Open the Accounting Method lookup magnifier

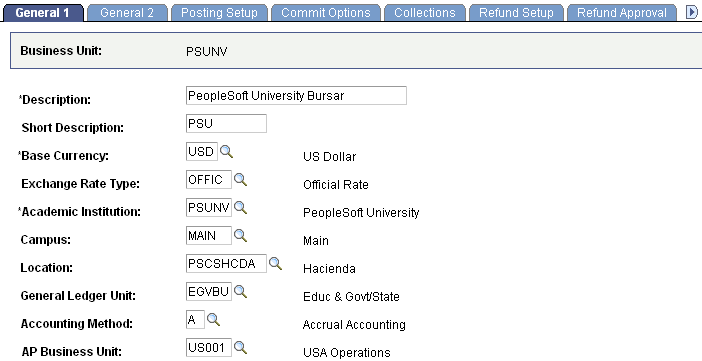coord(213,320)
